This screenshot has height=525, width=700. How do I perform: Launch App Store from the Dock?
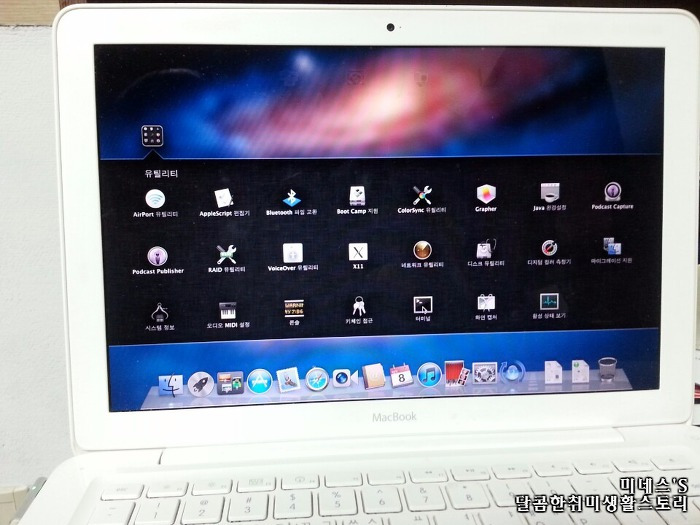(259, 381)
